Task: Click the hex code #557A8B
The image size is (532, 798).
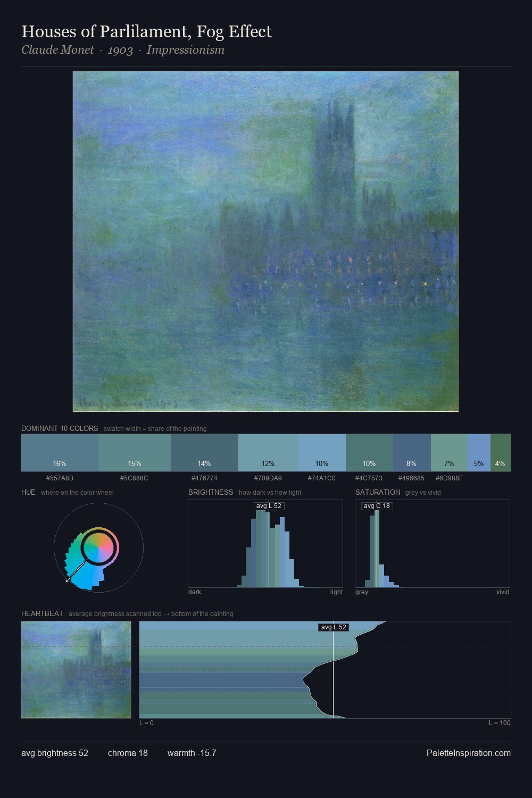Action: pyautogui.click(x=60, y=478)
